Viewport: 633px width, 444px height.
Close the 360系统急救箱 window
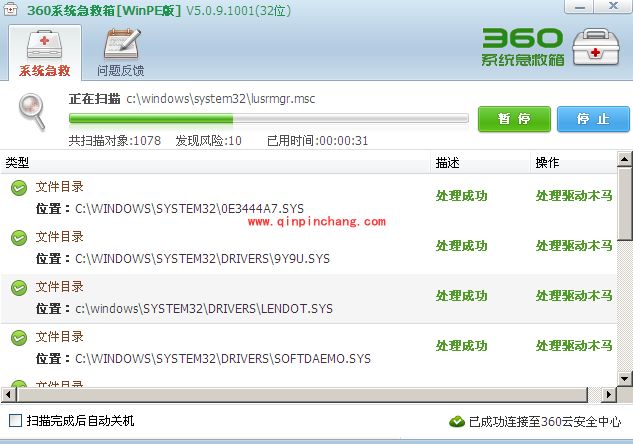point(613,6)
